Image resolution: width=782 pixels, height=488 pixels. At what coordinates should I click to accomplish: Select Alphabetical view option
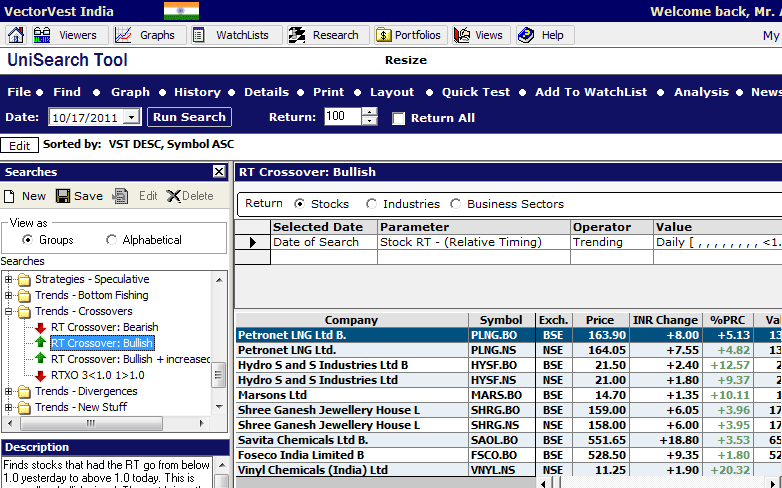point(111,240)
